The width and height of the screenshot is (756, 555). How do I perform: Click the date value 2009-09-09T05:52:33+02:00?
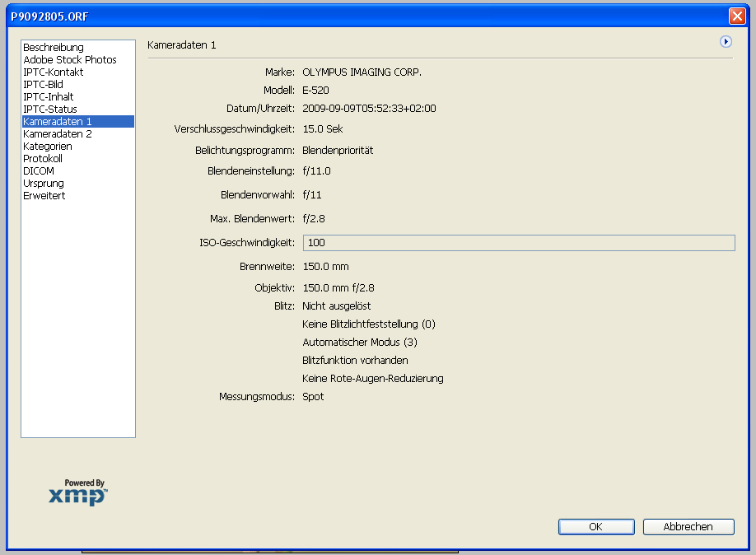pyautogui.click(x=369, y=109)
